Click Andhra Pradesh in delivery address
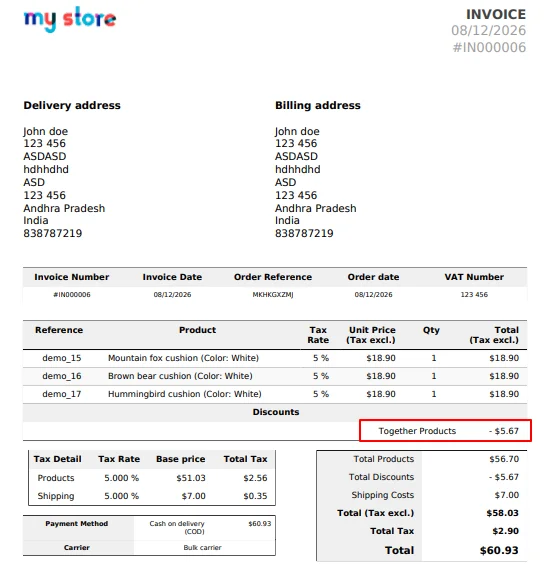Viewport: 546px width, 567px height. click(x=64, y=208)
